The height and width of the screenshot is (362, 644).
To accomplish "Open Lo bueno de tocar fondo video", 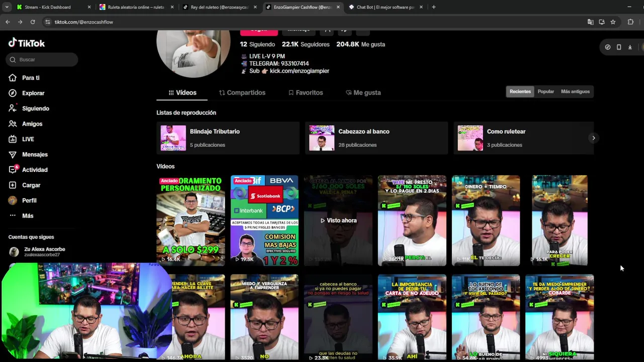I will pos(486,317).
